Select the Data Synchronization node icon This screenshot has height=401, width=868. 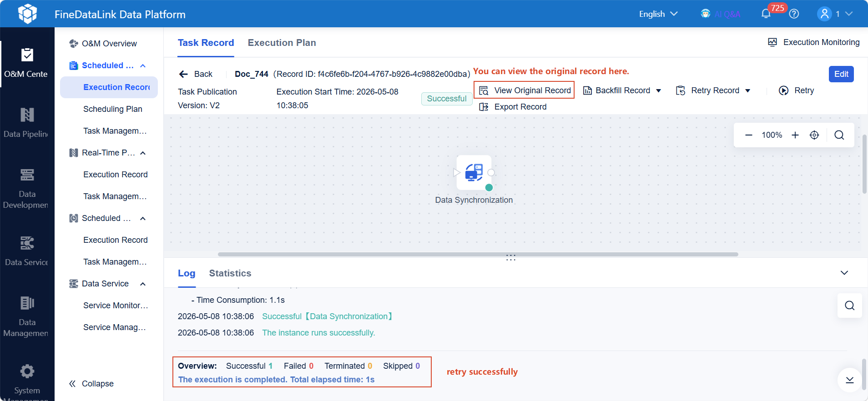(x=474, y=173)
